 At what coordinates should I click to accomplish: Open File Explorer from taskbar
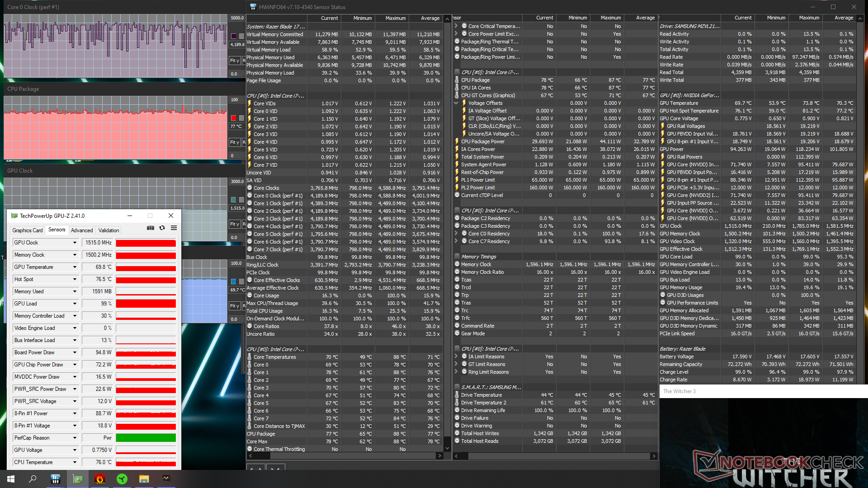[x=144, y=479]
